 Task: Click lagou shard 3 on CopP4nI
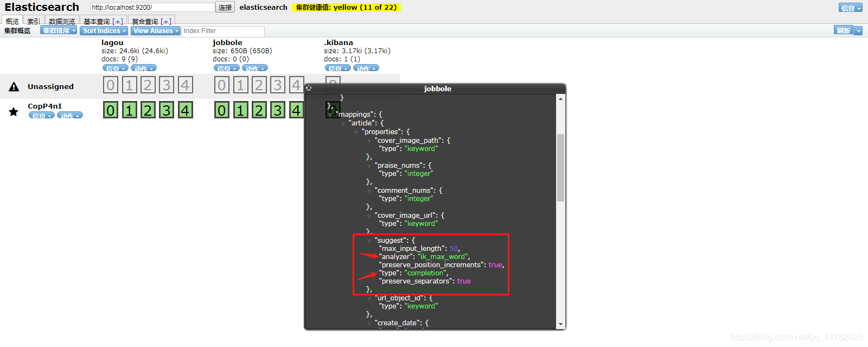coord(167,110)
